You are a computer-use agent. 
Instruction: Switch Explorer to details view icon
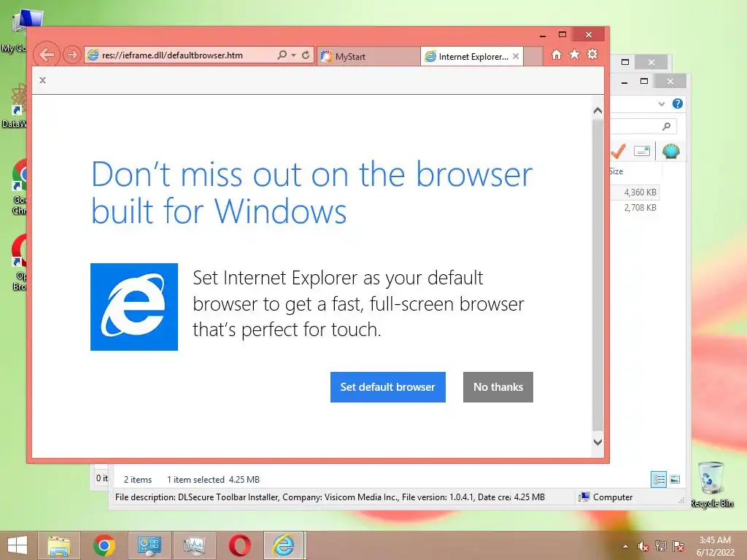click(659, 479)
